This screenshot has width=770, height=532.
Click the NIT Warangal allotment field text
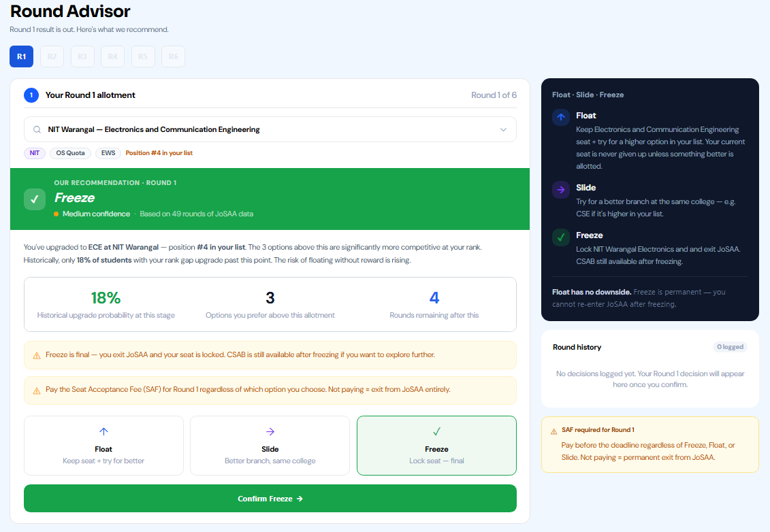(x=154, y=129)
